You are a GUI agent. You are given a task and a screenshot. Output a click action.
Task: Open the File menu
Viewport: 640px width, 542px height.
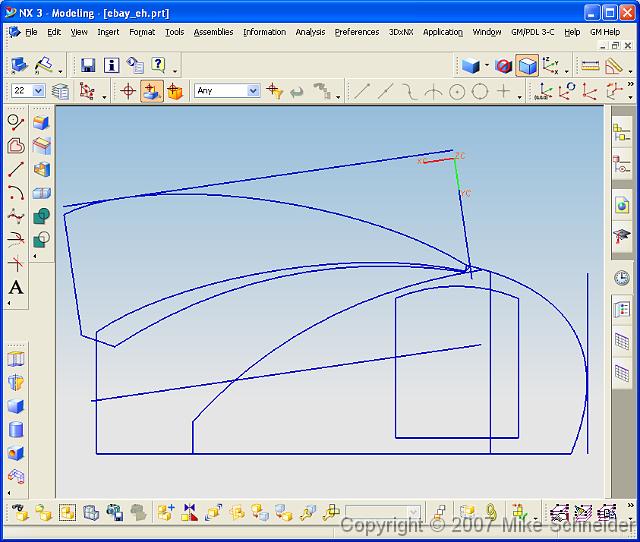(x=31, y=32)
